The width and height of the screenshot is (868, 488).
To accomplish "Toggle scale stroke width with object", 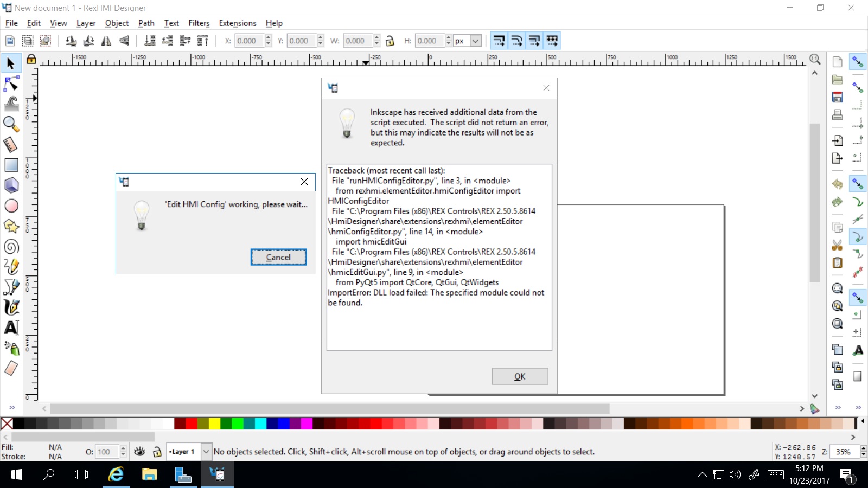I will tap(499, 41).
